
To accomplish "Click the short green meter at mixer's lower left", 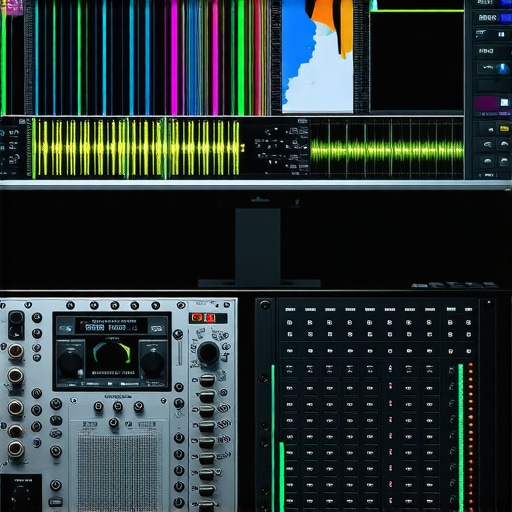I will [282, 477].
